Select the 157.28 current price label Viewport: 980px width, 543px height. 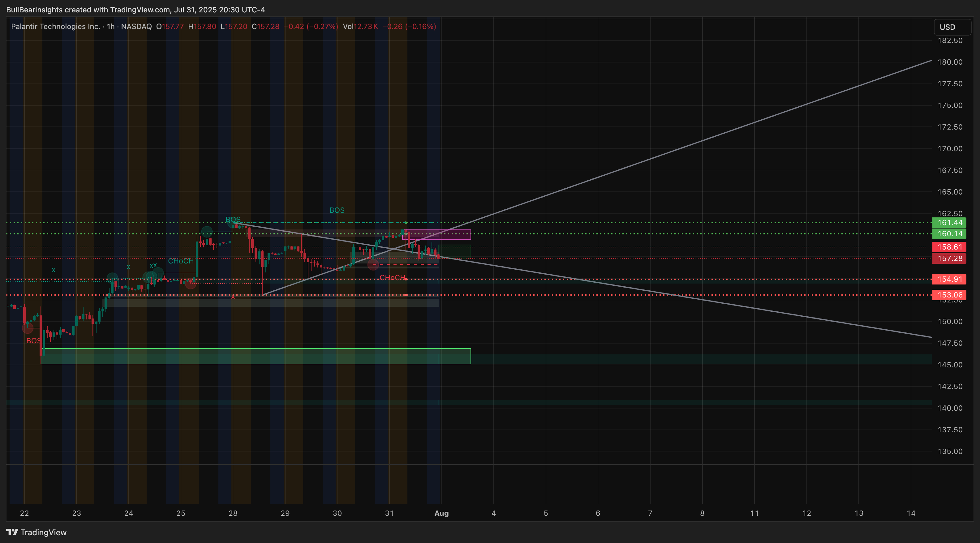click(949, 258)
